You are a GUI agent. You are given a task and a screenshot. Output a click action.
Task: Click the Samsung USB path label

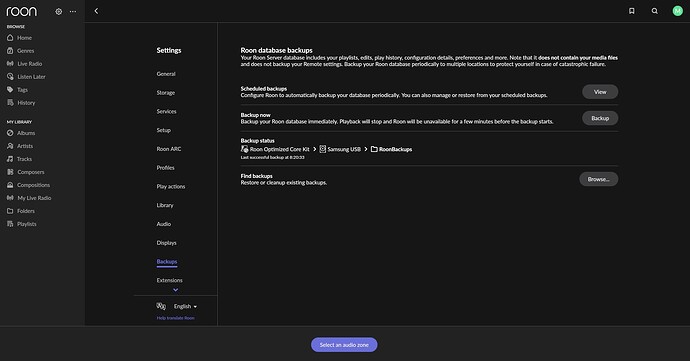point(344,149)
